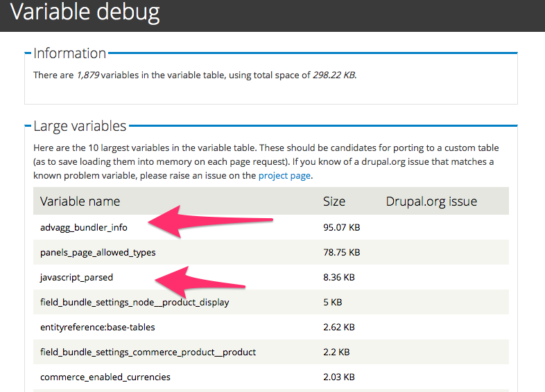
Task: Click the 298.22 KB total space text
Action: (x=334, y=75)
